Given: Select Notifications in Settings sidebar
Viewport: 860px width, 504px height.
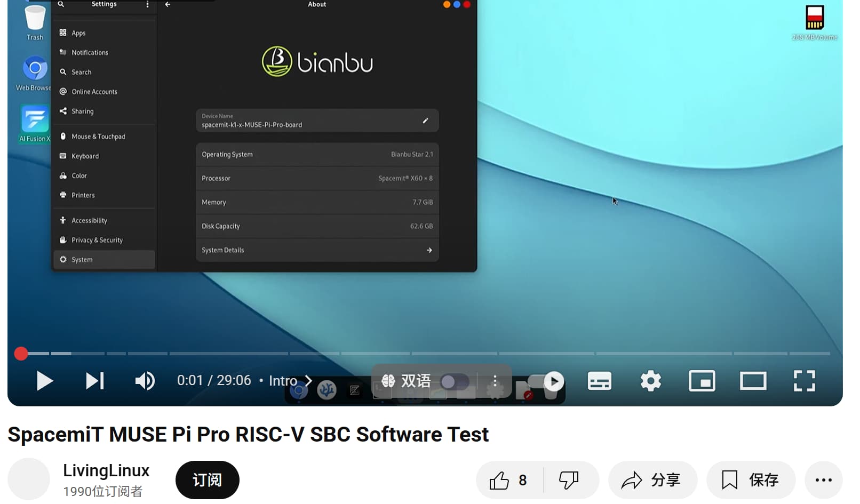Looking at the screenshot, I should pos(104,52).
